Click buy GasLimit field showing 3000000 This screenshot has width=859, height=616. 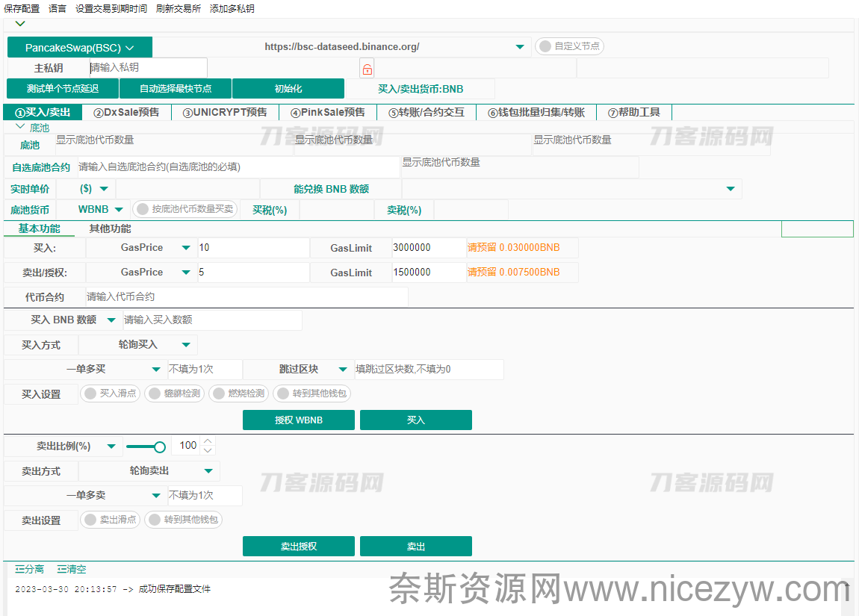pyautogui.click(x=429, y=247)
